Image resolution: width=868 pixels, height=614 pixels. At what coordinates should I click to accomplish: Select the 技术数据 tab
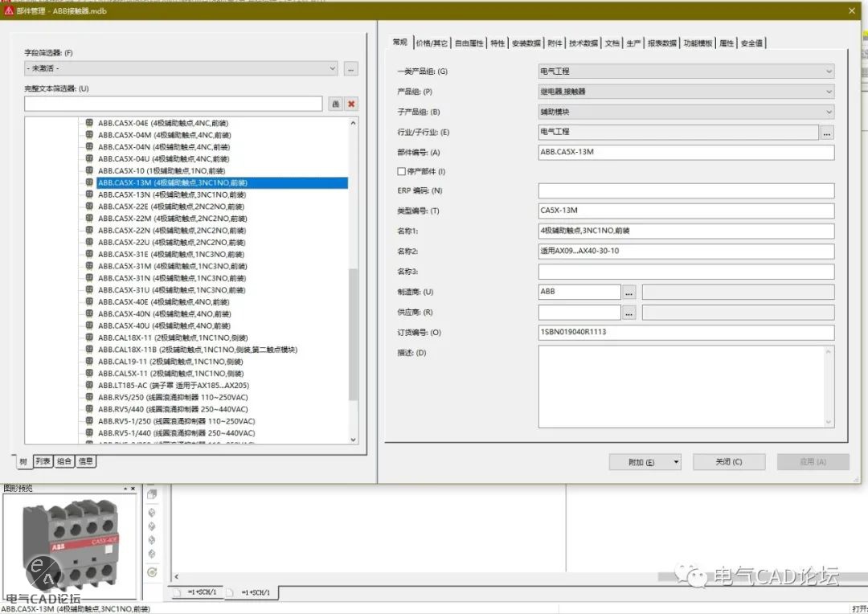(583, 43)
